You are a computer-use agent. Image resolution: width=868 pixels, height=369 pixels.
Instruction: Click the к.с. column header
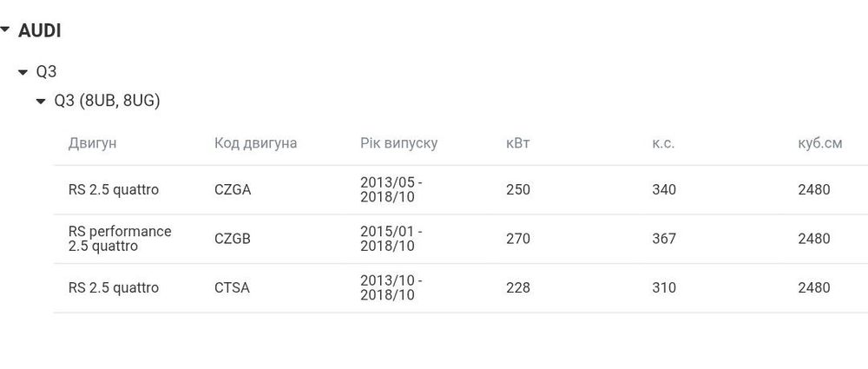(663, 143)
